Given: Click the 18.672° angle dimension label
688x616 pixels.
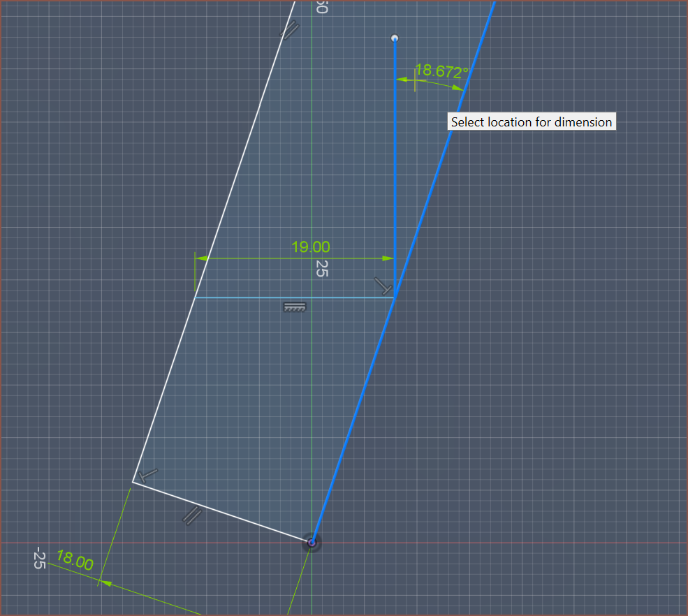Looking at the screenshot, I should pyautogui.click(x=441, y=71).
